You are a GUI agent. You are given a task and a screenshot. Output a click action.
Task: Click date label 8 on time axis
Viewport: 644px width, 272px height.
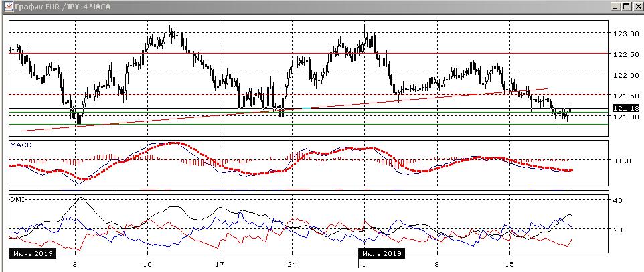point(436,264)
